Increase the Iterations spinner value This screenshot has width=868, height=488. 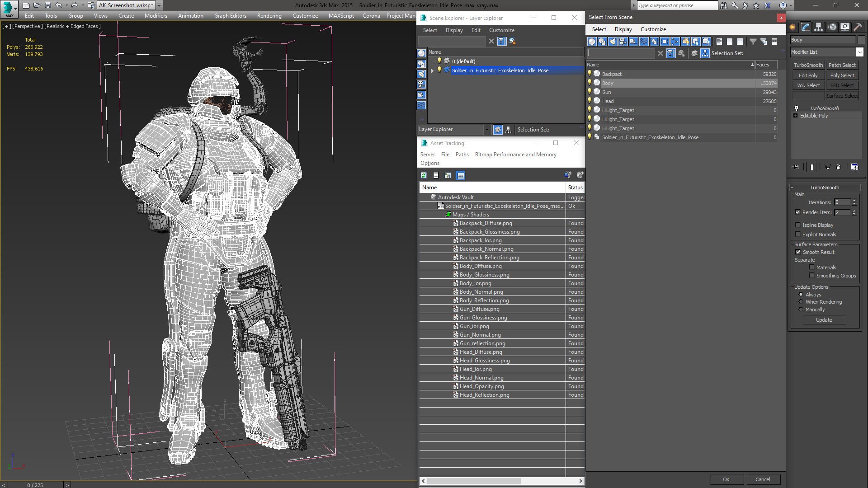(x=854, y=201)
